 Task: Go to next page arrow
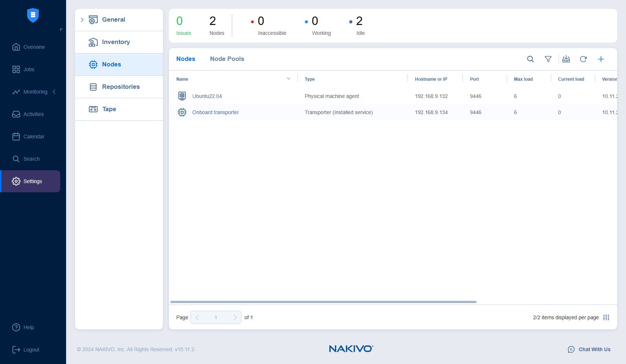[235, 317]
